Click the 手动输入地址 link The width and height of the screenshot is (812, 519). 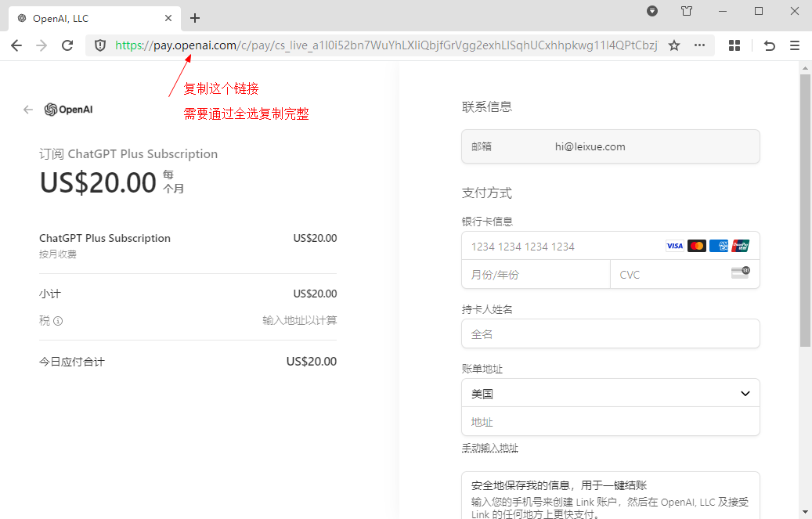click(x=491, y=446)
